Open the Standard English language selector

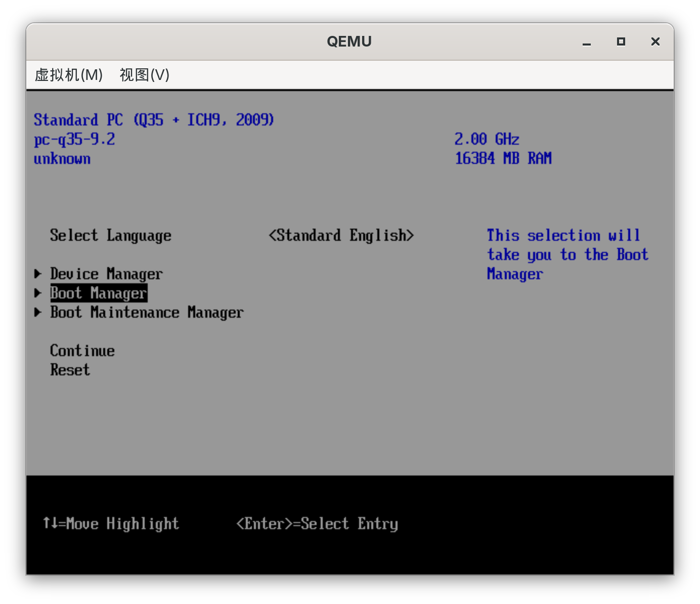coord(341,235)
